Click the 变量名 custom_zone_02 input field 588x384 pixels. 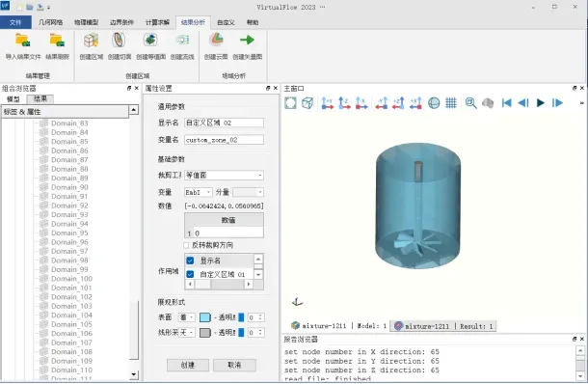coord(224,140)
